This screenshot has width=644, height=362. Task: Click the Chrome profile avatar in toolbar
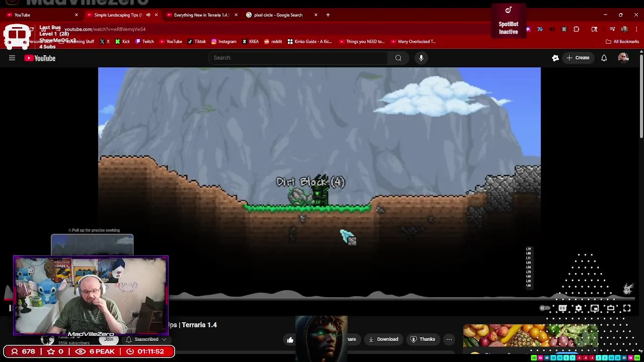click(624, 29)
